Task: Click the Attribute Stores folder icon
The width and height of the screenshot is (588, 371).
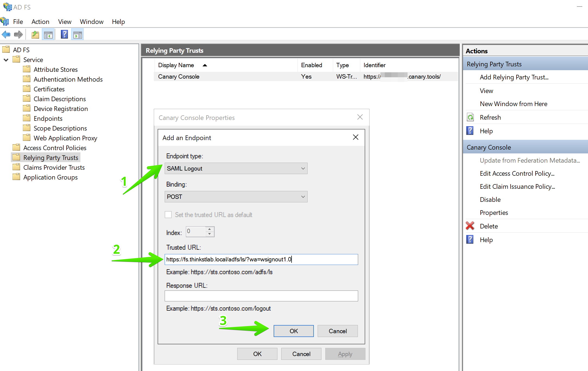Action: 27,69
